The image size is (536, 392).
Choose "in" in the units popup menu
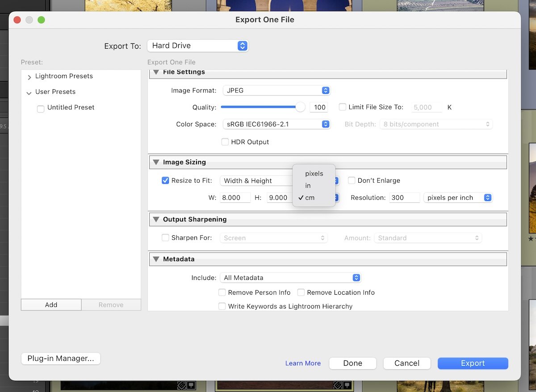tap(307, 185)
